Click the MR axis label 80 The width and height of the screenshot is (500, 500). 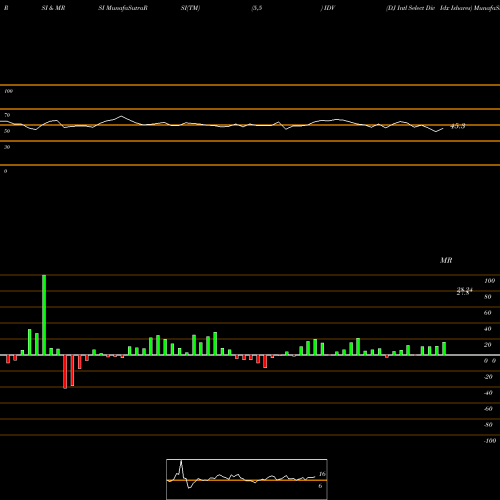[488, 297]
